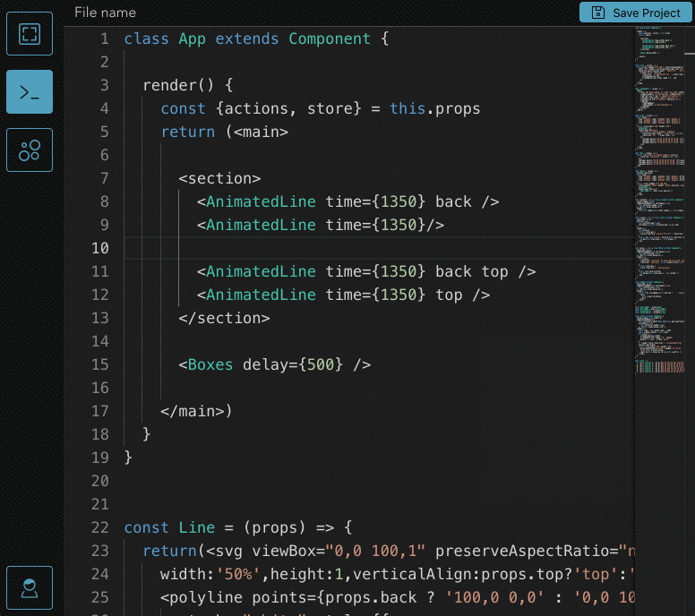695x616 pixels.
Task: Click the minimap scroll position marker
Action: [690, 54]
